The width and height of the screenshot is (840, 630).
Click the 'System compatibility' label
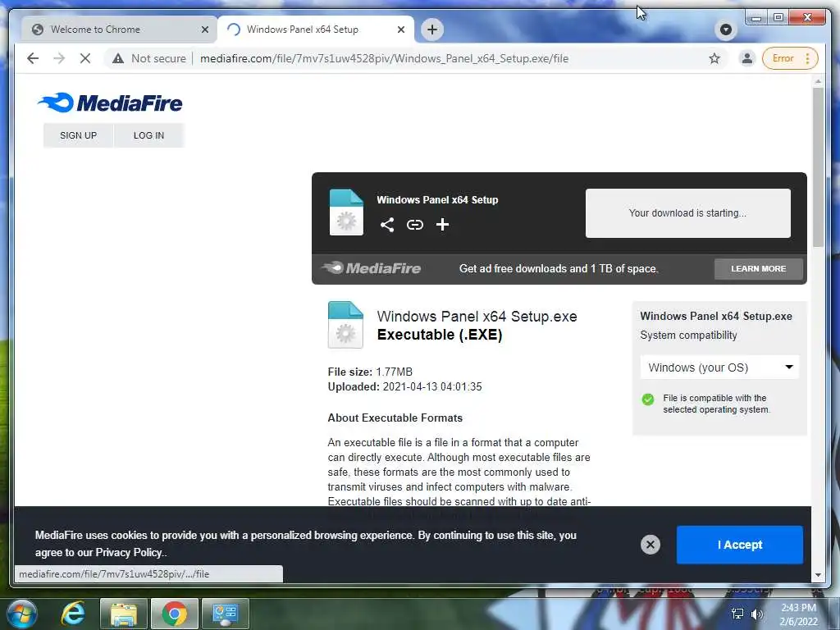(x=688, y=336)
